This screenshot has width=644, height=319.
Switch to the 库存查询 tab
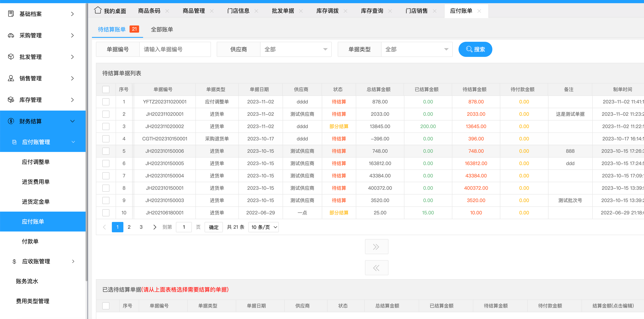click(372, 11)
